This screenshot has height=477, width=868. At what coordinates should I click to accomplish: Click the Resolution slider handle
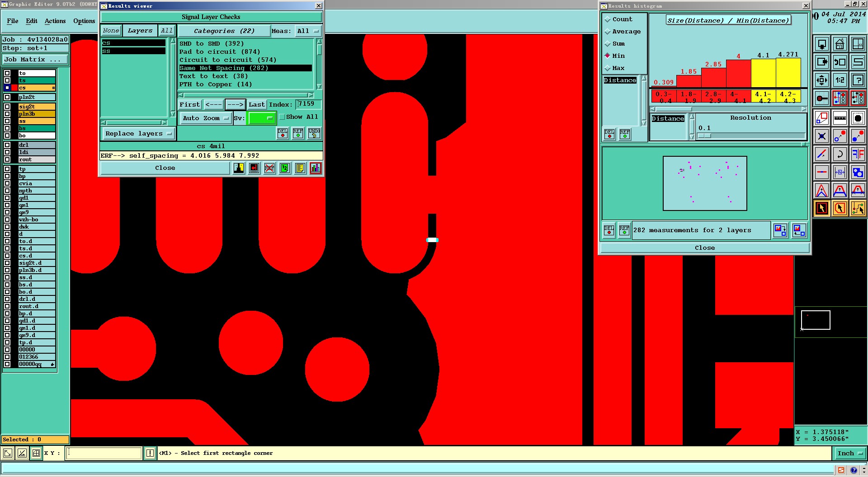point(704,136)
